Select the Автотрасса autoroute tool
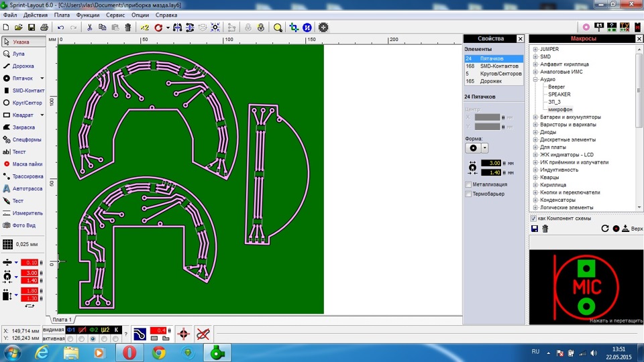The height and width of the screenshot is (362, 644). (27, 188)
